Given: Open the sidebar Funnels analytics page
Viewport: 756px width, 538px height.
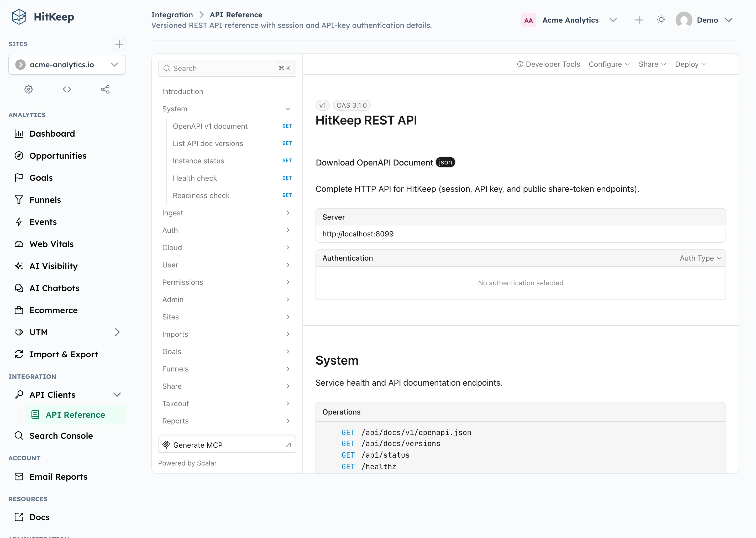Looking at the screenshot, I should pyautogui.click(x=67, y=200).
